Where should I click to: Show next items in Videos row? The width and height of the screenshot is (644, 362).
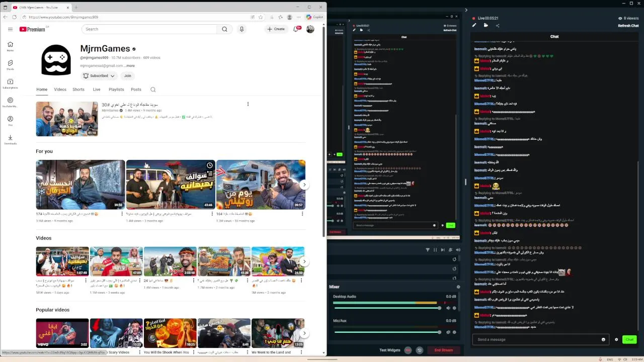point(304,261)
